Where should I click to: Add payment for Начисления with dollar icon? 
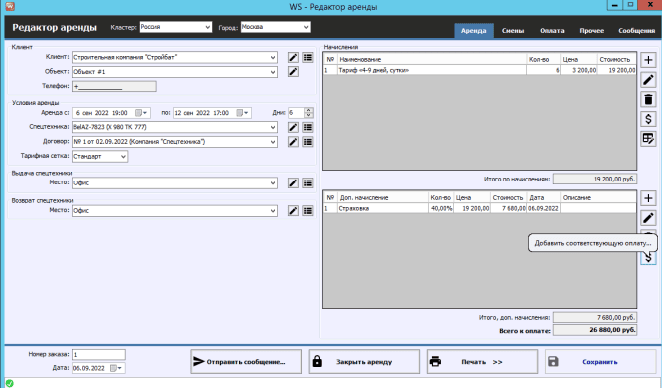(648, 119)
